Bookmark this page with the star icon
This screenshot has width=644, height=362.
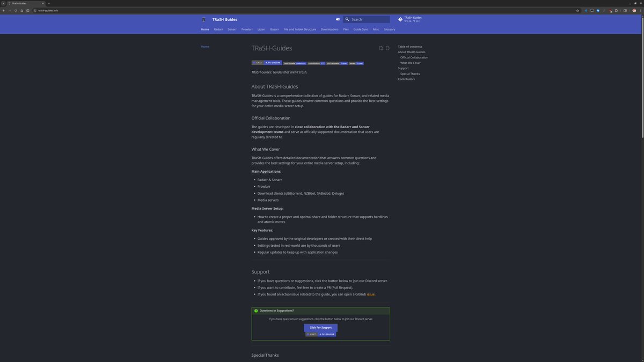(577, 10)
